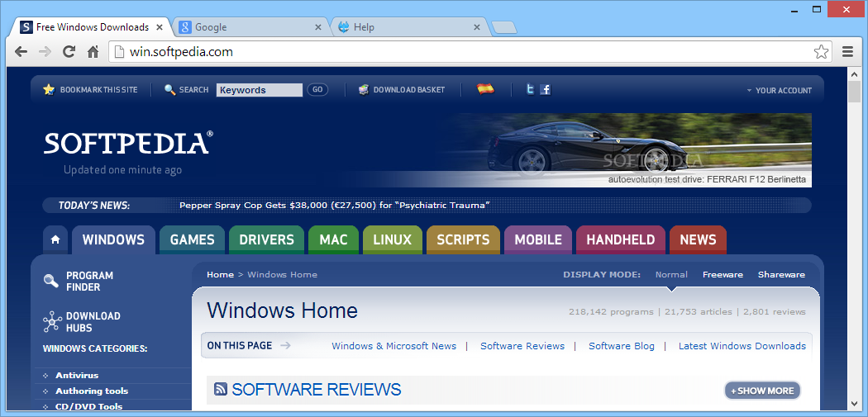868x417 pixels.
Task: Close the Google tab
Action: click(317, 27)
